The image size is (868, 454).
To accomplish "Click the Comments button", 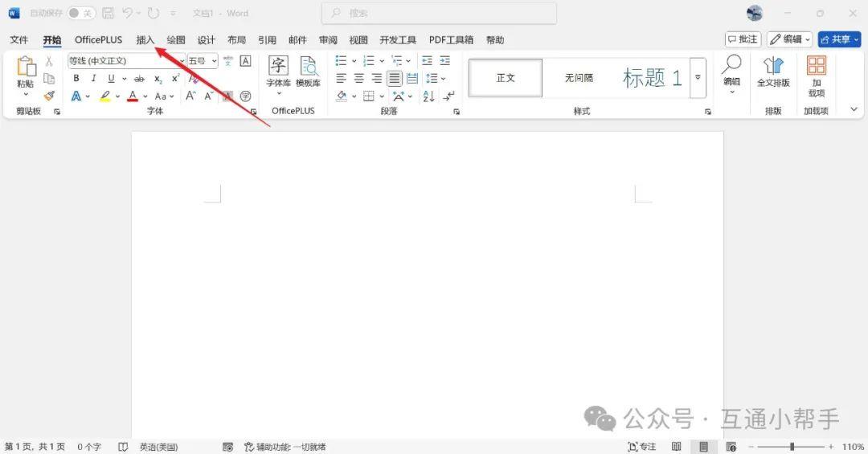I will (x=743, y=39).
